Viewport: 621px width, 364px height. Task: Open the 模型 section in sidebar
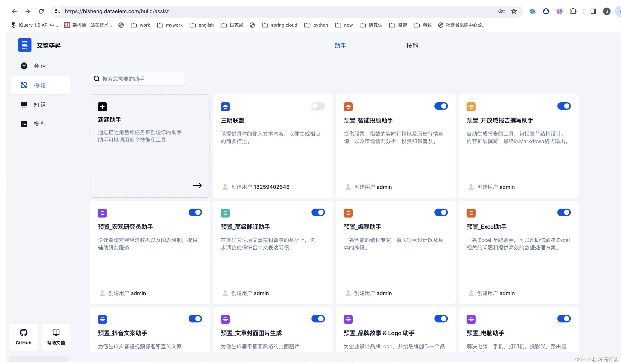[x=40, y=124]
